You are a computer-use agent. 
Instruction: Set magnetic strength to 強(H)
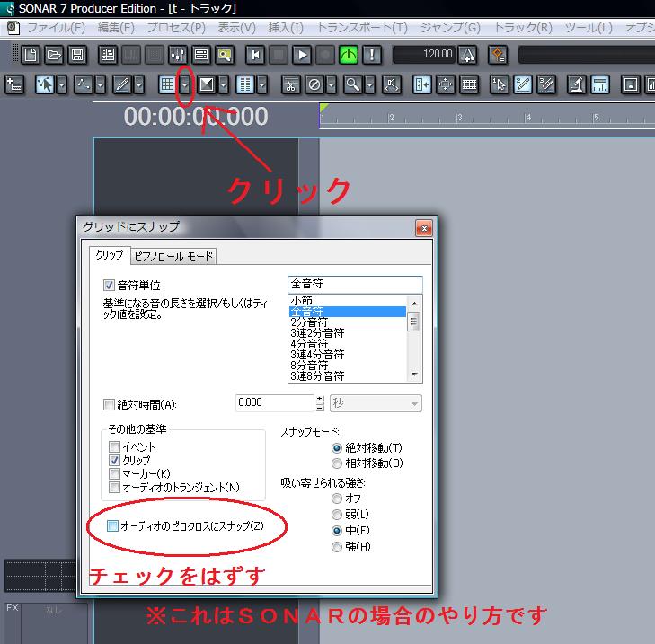click(x=337, y=547)
